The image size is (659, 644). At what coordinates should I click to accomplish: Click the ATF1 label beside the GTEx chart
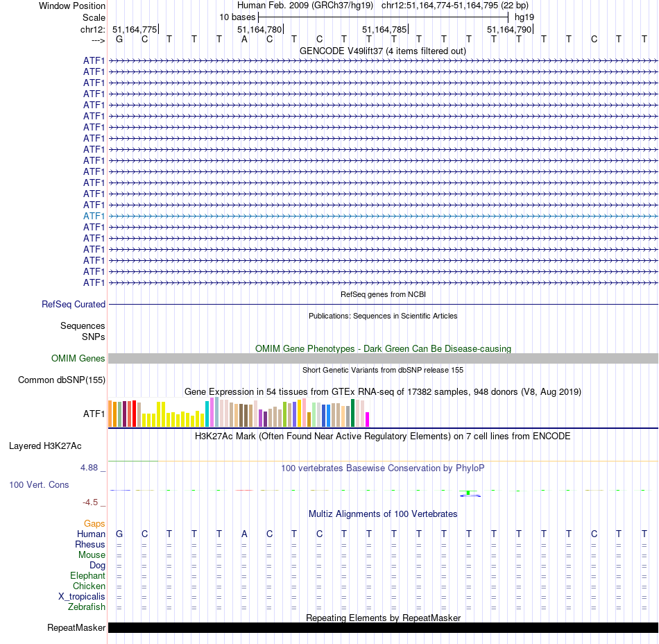(x=94, y=414)
